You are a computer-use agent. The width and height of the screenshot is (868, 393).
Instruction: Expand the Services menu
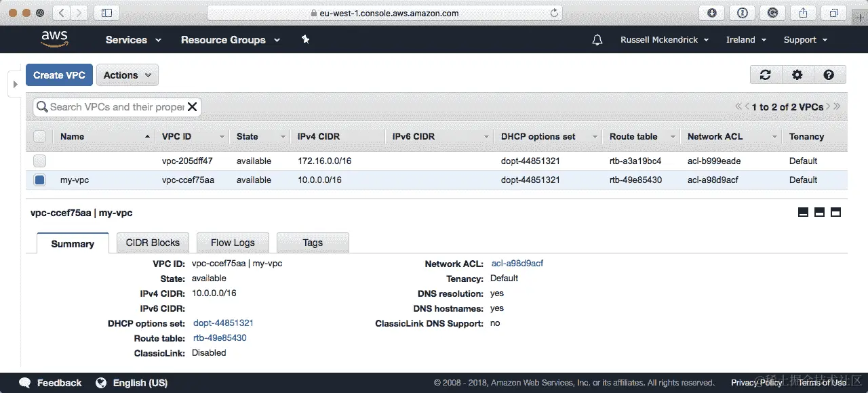(x=134, y=40)
